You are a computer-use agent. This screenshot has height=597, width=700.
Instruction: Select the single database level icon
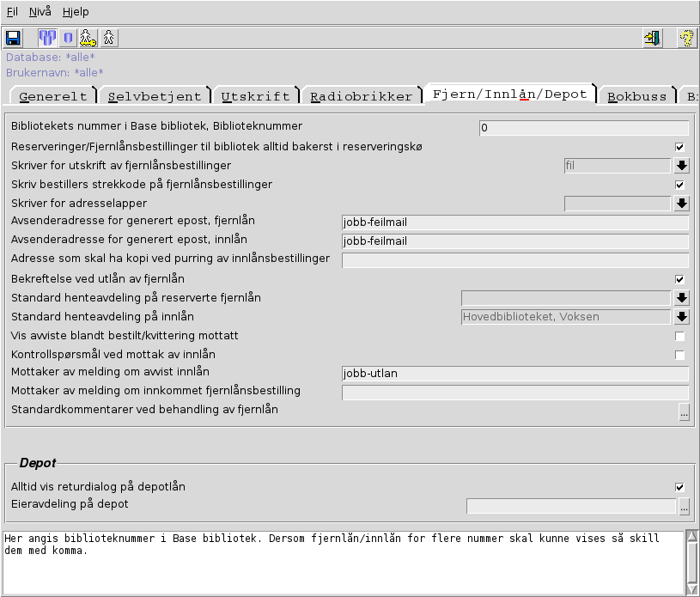pos(68,38)
